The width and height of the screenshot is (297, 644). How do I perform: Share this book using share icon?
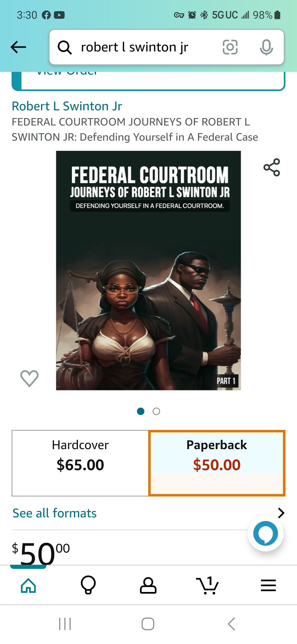click(272, 167)
